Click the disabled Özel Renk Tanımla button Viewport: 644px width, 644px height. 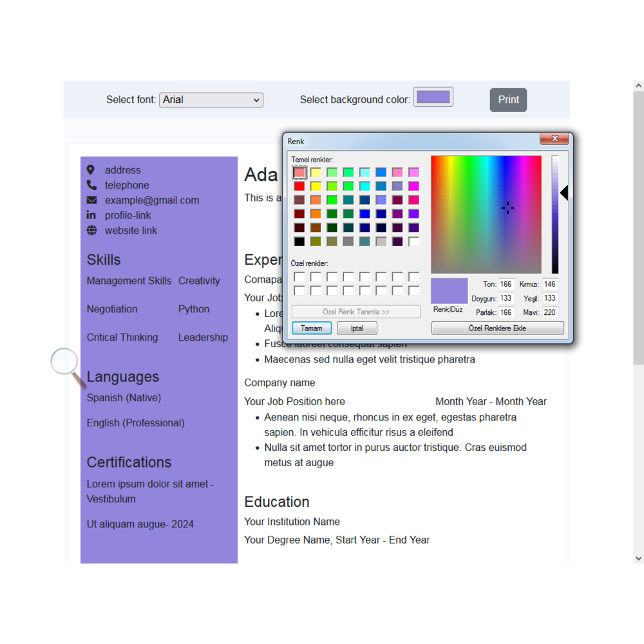pos(355,312)
